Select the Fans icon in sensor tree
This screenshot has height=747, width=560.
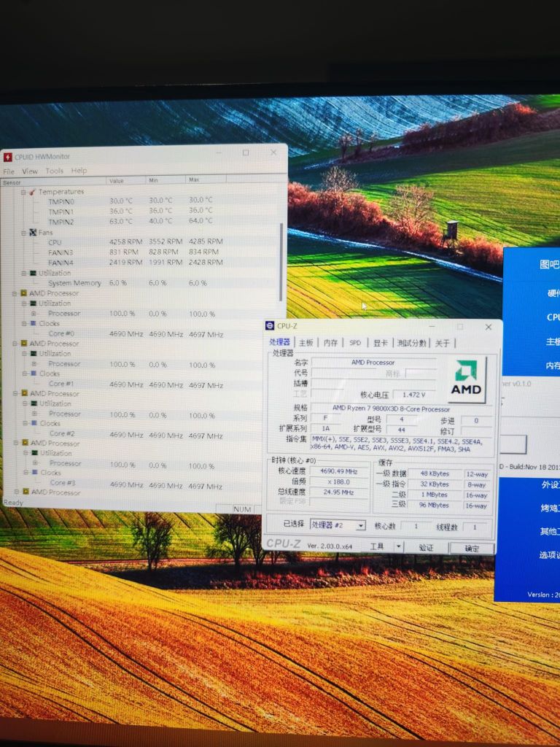32,233
